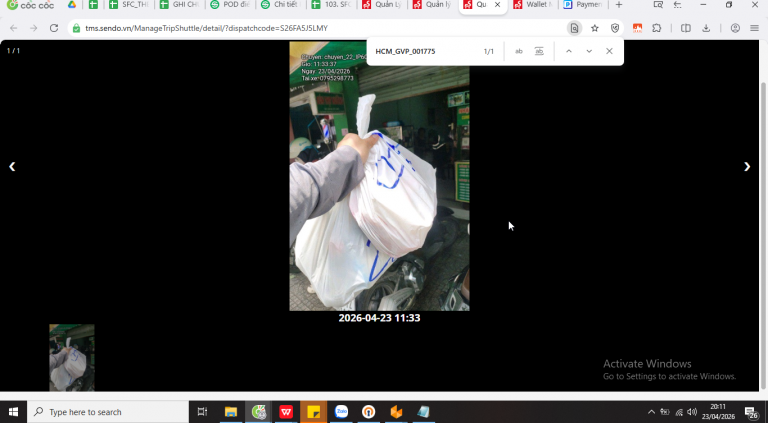Open the tab search icon in title bar

coord(658,5)
